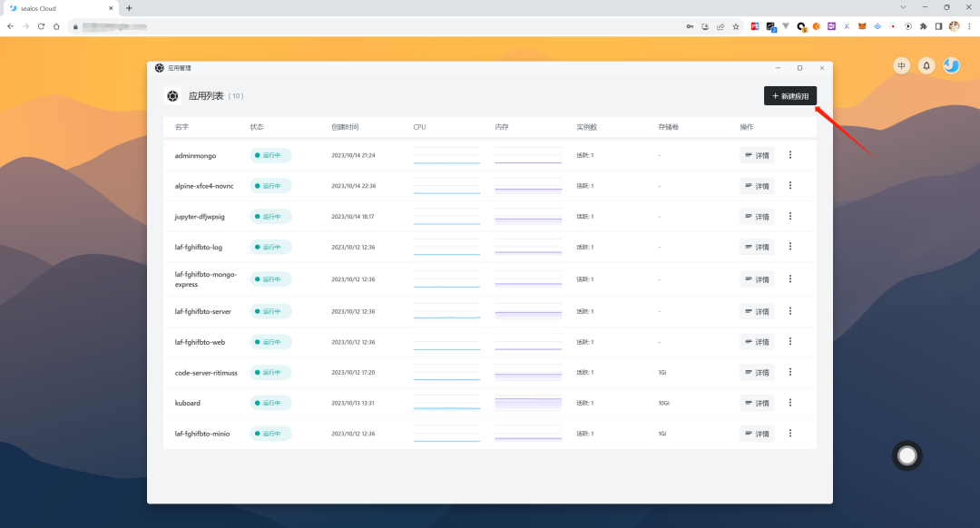Open details for laf-fghifbto-log
Screen dimensions: 980x528
tap(757, 248)
